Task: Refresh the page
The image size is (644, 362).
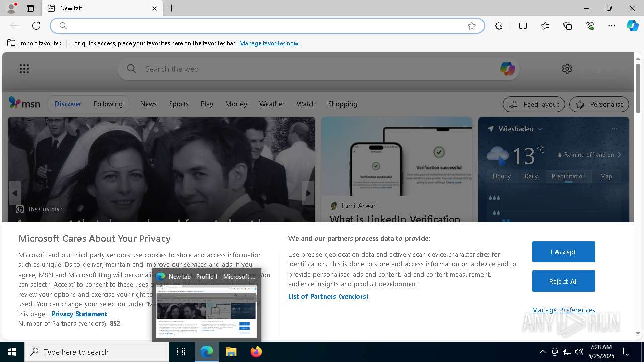Action: [36, 26]
